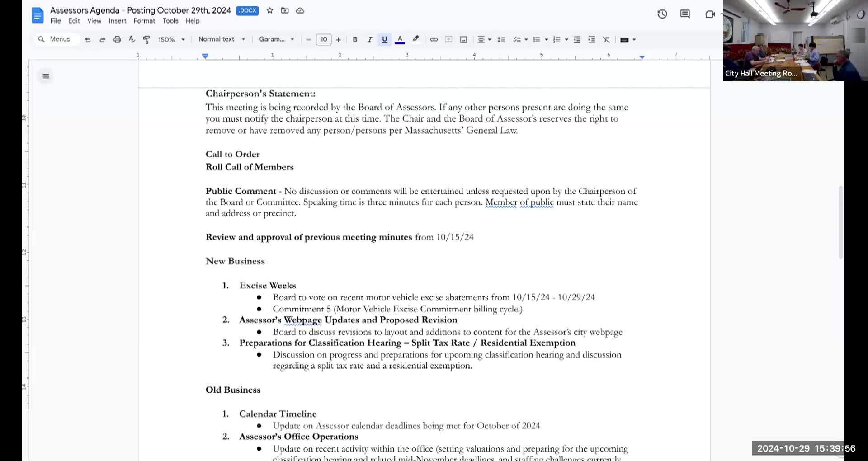868x461 pixels.
Task: Show the document outline panel
Action: [45, 76]
